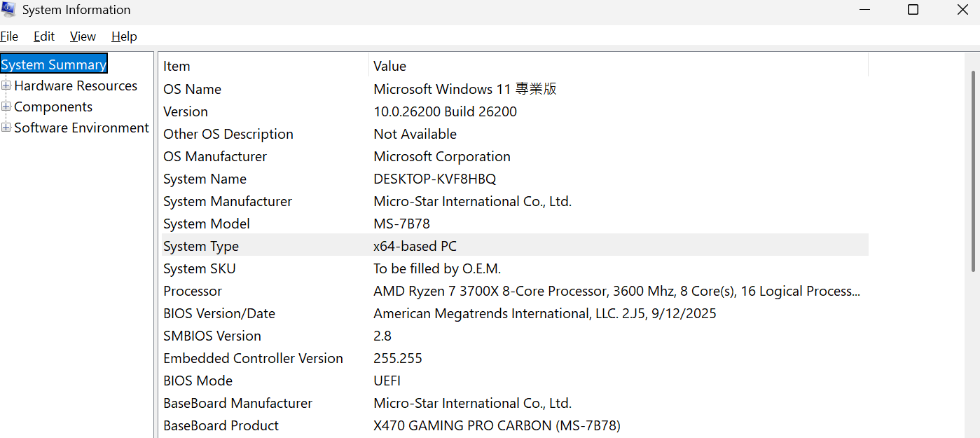This screenshot has height=438, width=980.
Task: Click Micro-Star value in System Manufacturer row
Action: (473, 201)
